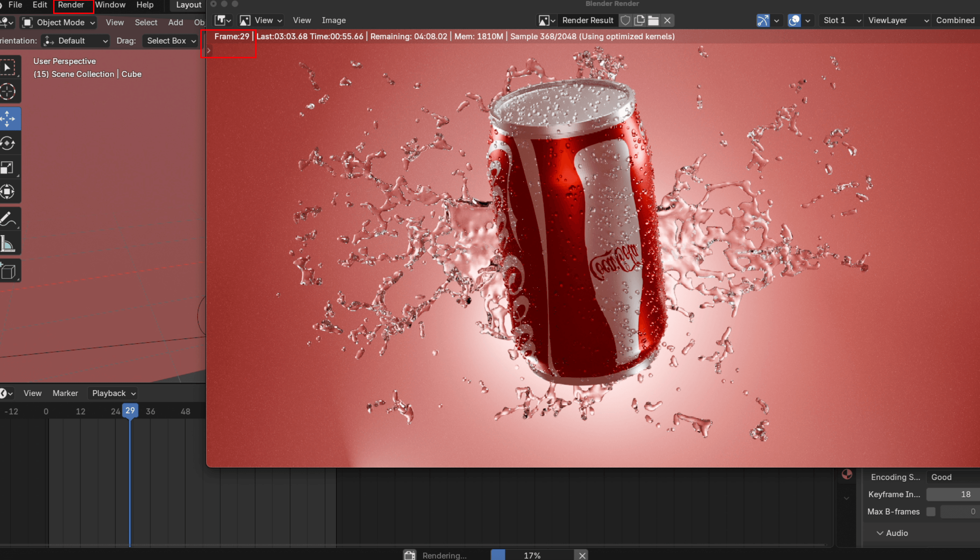Cancel the rendering job with X
This screenshot has height=560, width=980.
coord(582,555)
